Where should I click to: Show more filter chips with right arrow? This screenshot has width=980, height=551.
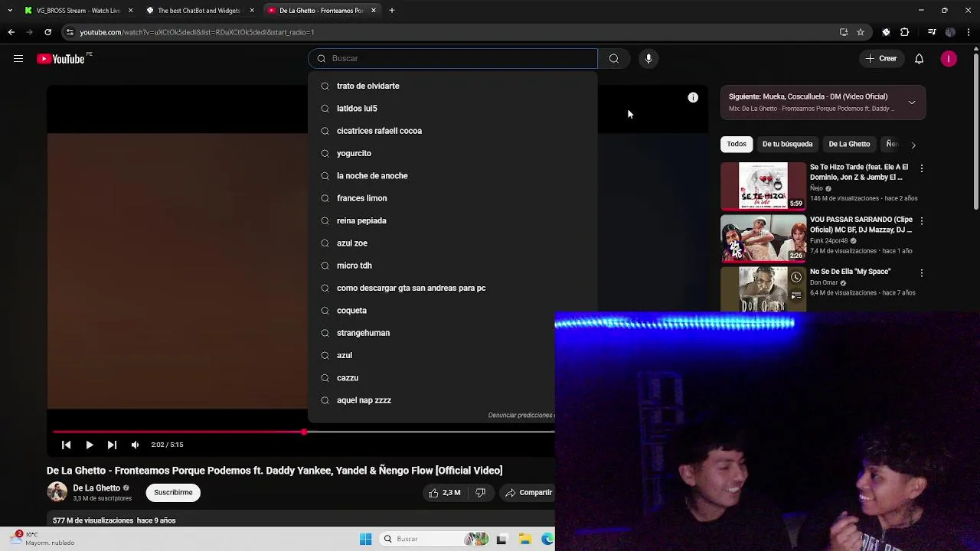point(913,145)
